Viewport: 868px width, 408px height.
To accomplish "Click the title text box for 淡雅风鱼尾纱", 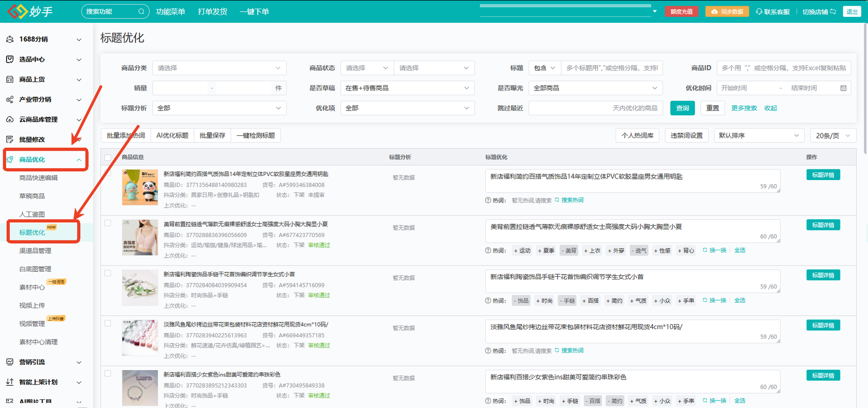I will point(632,331).
